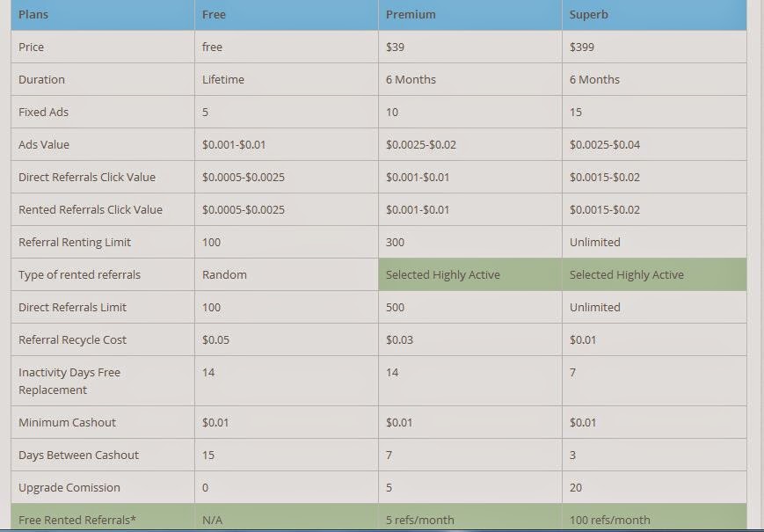Click the $399 Superb price cell
Screen dimensions: 764x532
point(581,47)
